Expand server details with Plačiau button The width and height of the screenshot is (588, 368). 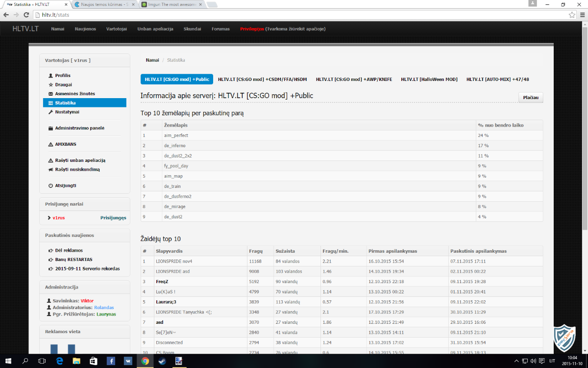point(530,98)
